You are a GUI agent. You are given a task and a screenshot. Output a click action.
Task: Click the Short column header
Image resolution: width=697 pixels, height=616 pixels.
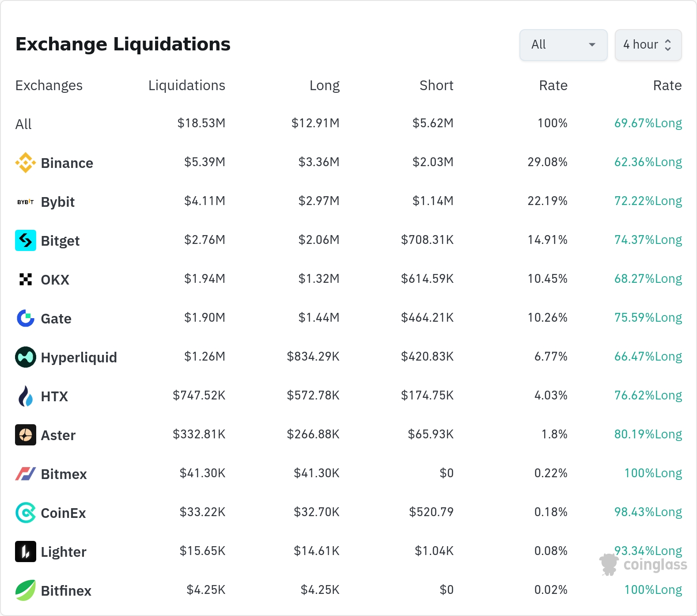(436, 85)
